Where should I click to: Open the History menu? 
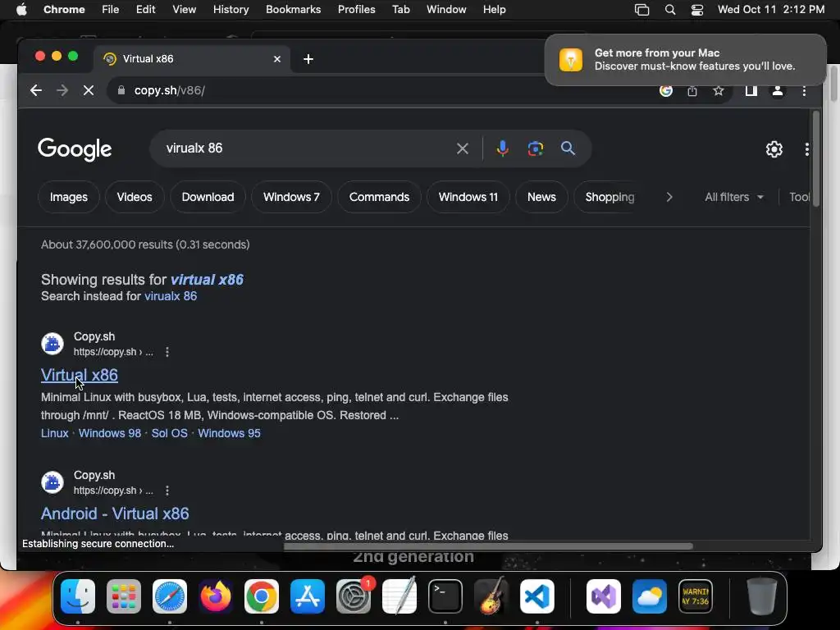pyautogui.click(x=231, y=10)
